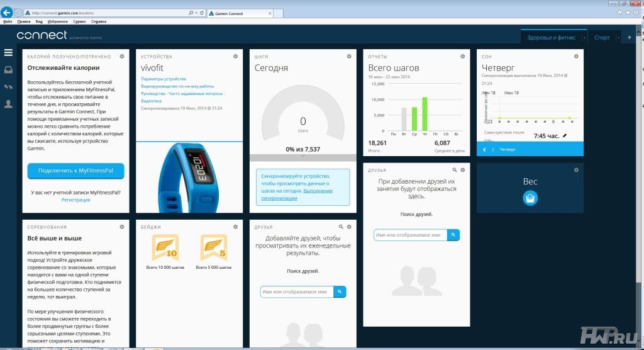Click the vivofit band image
Screen dimensions: 644x350
[189, 177]
